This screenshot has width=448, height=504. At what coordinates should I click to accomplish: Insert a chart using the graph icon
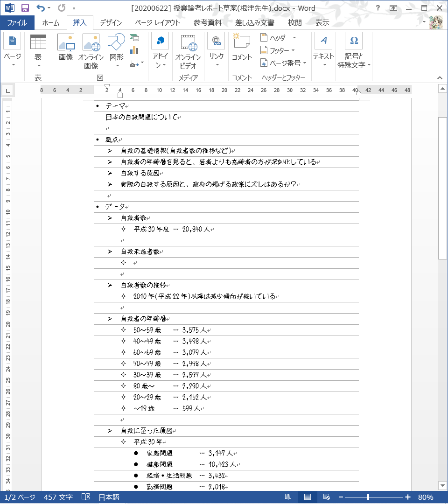(135, 50)
